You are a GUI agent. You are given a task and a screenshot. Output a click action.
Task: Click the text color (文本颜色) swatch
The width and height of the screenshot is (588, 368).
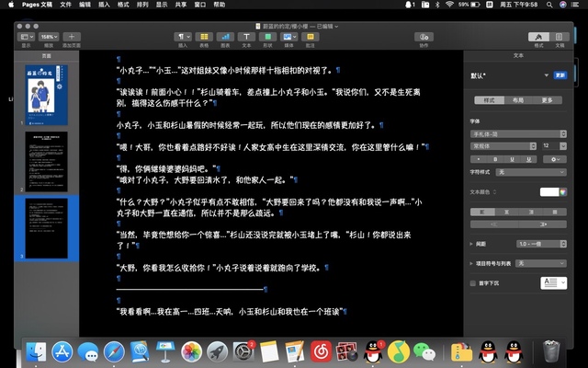[x=549, y=191]
